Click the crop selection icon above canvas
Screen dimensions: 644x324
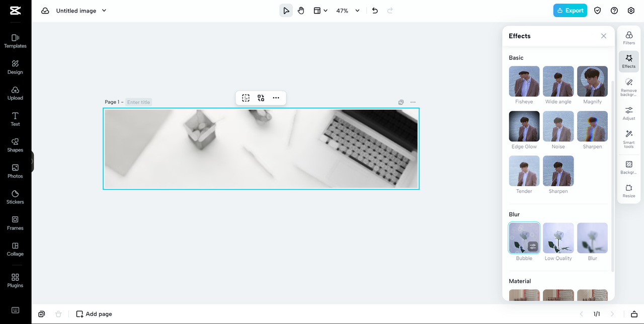pos(246,98)
